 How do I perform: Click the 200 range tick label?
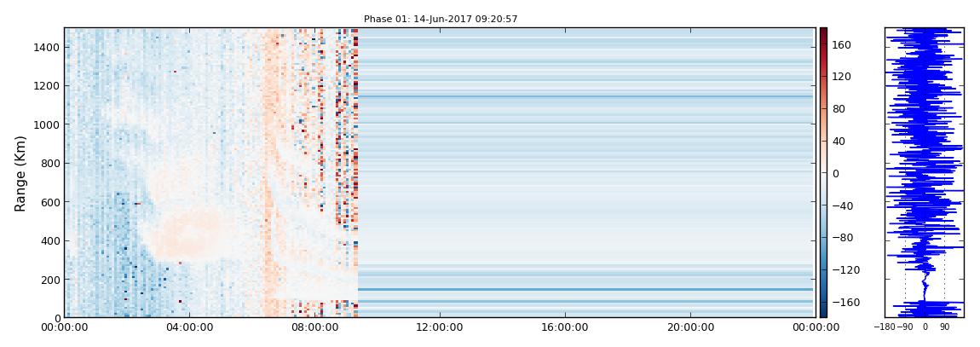pos(50,280)
